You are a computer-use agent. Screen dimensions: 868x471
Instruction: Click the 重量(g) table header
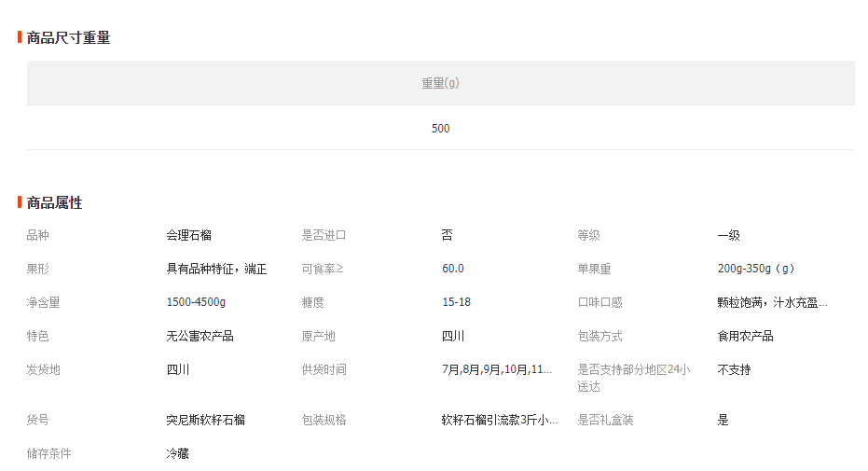pos(440,83)
